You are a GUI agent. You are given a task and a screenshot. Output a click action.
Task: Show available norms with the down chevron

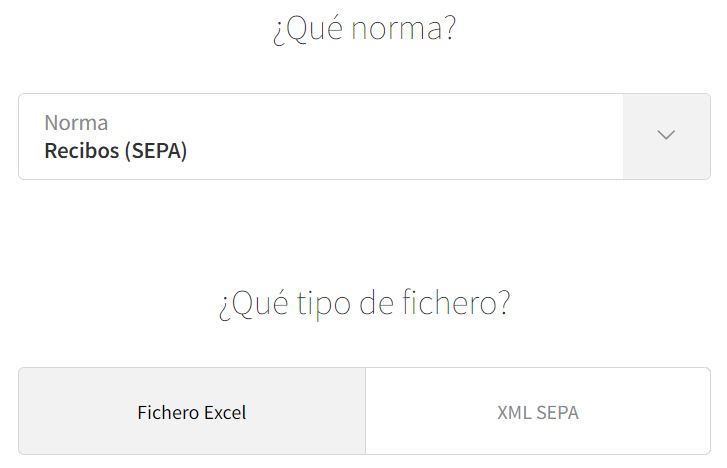coord(666,135)
